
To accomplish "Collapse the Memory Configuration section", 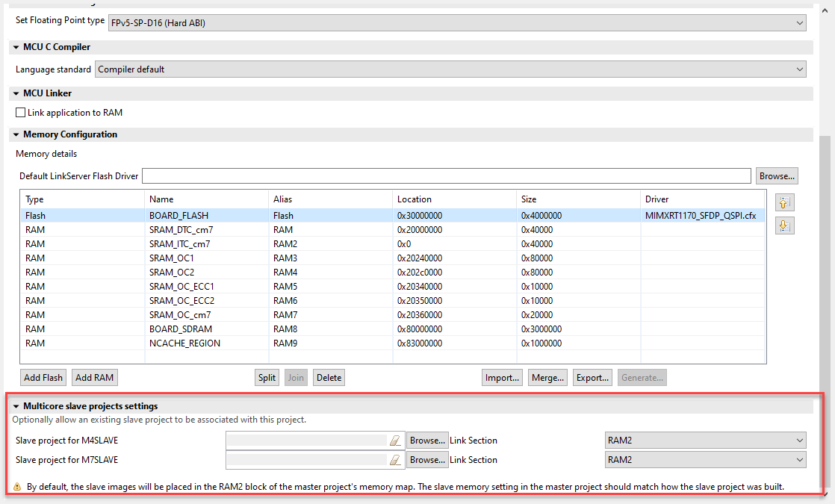I will (16, 134).
